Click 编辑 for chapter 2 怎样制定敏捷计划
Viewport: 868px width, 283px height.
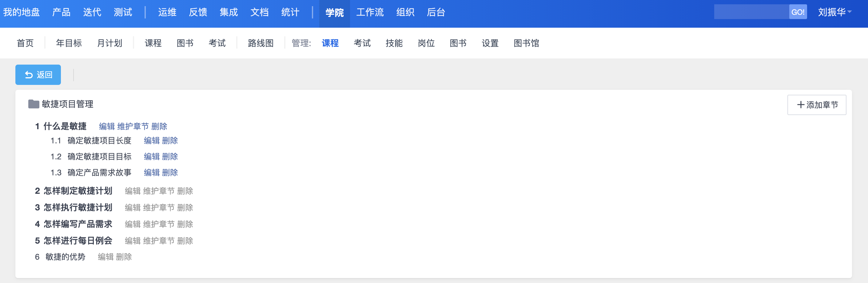click(x=133, y=191)
